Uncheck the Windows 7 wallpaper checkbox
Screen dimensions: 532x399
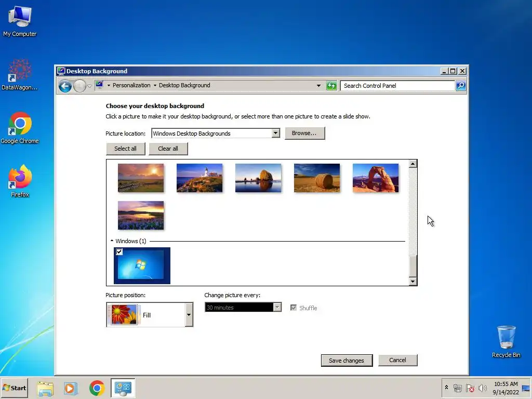coord(119,252)
